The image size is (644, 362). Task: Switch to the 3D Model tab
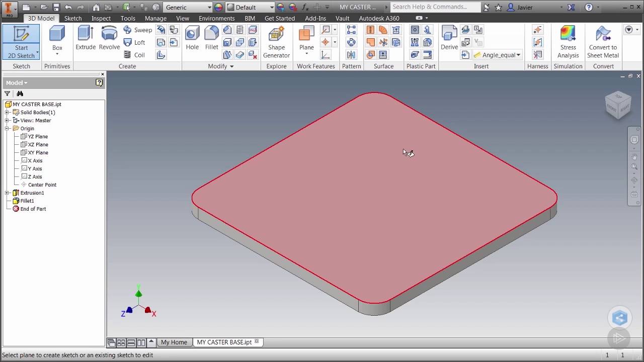[41, 18]
